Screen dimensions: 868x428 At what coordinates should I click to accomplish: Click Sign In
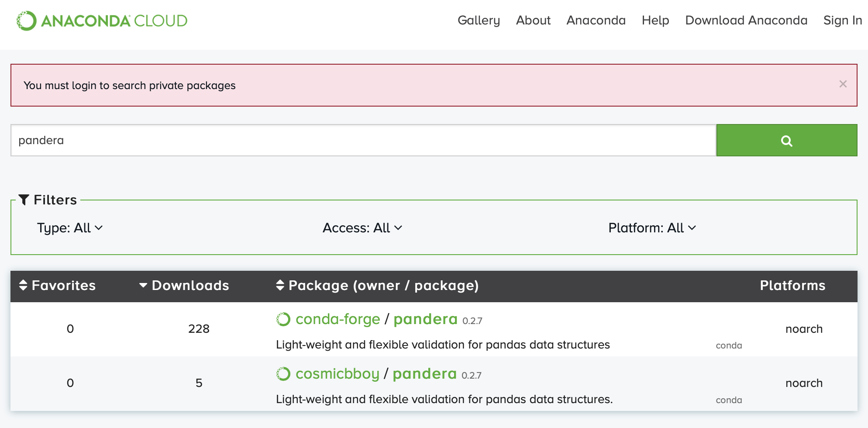pyautogui.click(x=842, y=20)
